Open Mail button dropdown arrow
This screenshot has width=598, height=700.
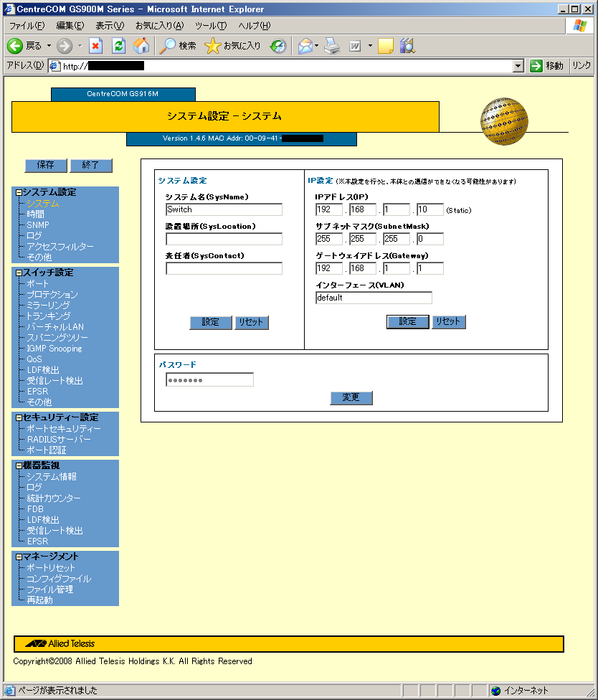click(316, 45)
